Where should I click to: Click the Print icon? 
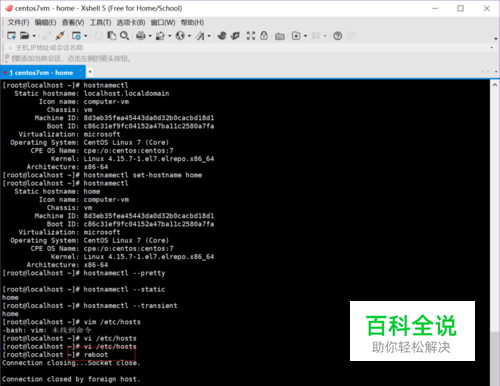pyautogui.click(x=141, y=36)
